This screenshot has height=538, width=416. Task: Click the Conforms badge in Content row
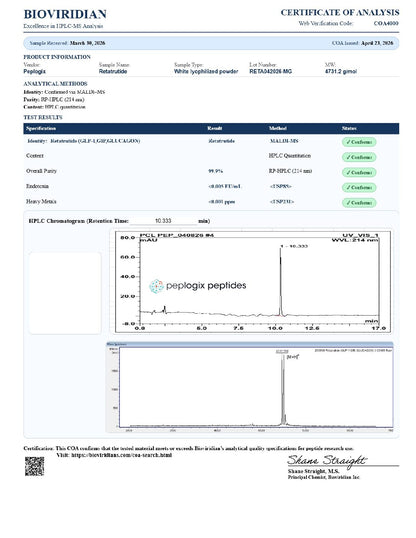tap(359, 157)
